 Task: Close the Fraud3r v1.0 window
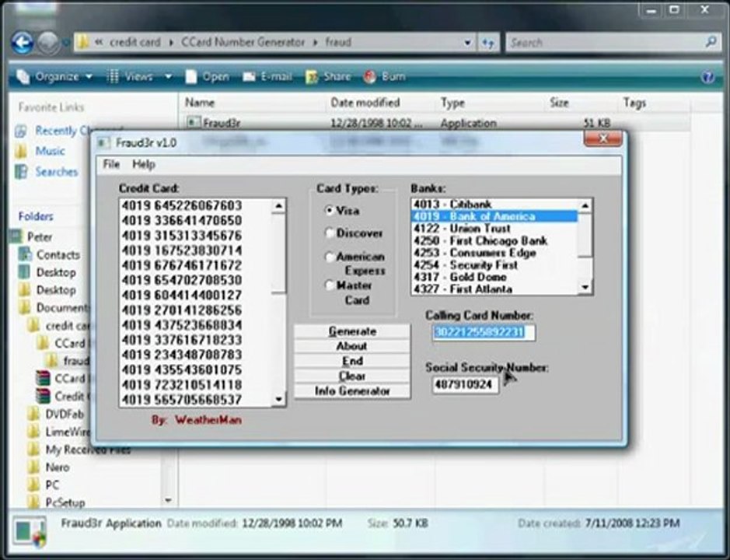603,138
